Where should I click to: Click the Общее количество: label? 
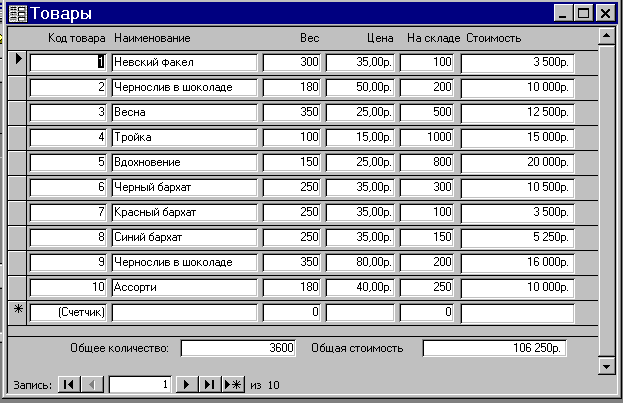coord(119,348)
